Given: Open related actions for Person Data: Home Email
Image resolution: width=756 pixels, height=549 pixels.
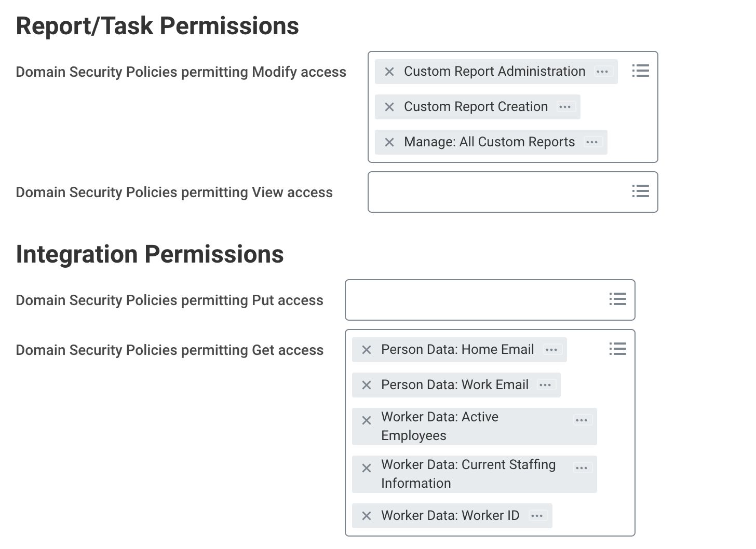Looking at the screenshot, I should [x=551, y=350].
